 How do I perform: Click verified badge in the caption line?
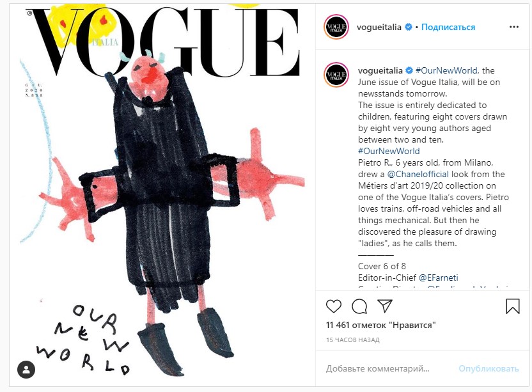coord(409,70)
